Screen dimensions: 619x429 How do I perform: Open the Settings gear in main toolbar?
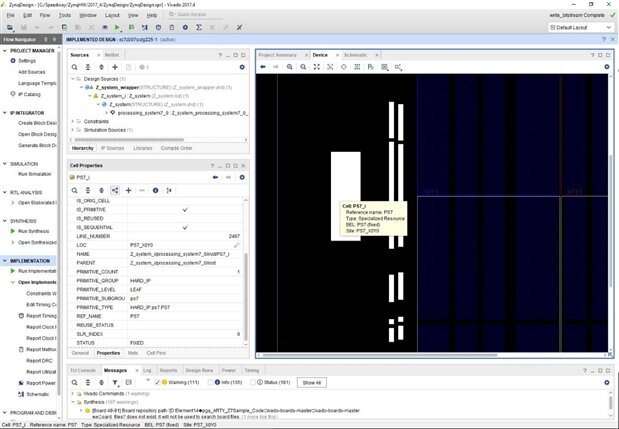coord(185,27)
